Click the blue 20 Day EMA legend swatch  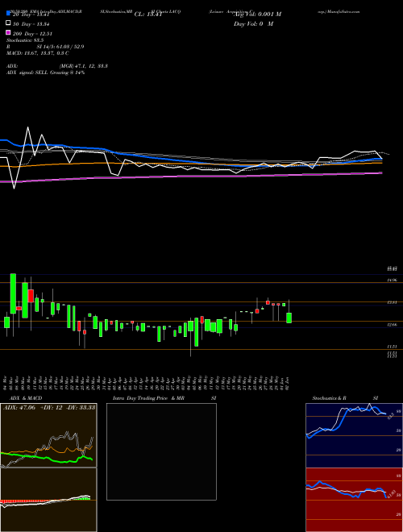[x=9, y=14]
